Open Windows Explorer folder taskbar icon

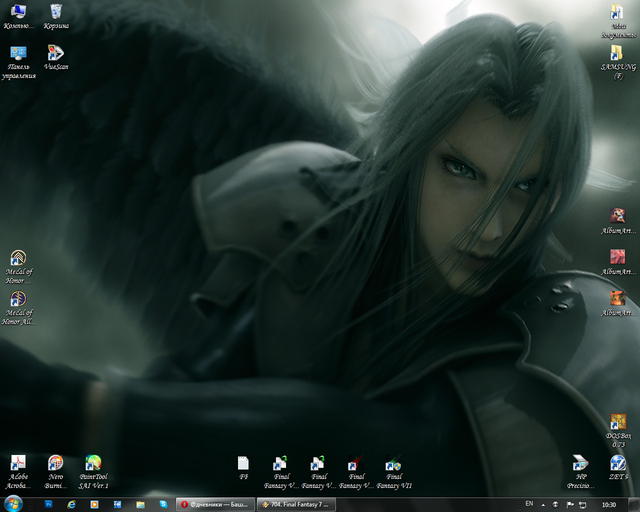(x=140, y=505)
